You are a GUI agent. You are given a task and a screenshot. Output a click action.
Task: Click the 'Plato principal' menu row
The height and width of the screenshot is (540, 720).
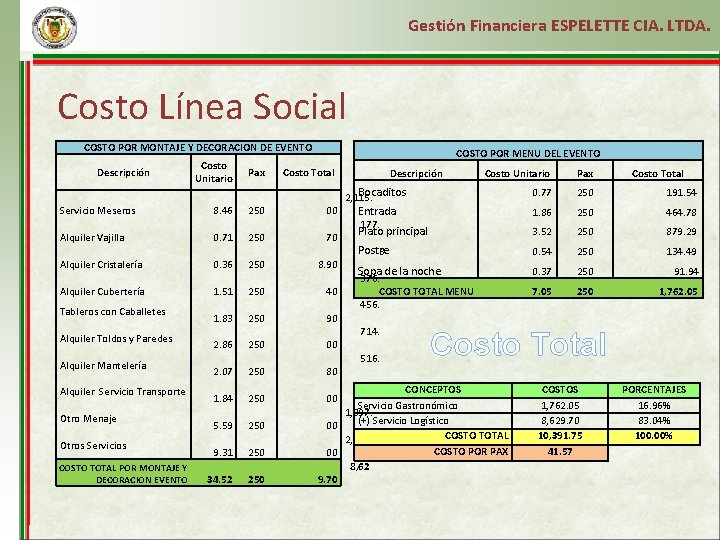(393, 231)
